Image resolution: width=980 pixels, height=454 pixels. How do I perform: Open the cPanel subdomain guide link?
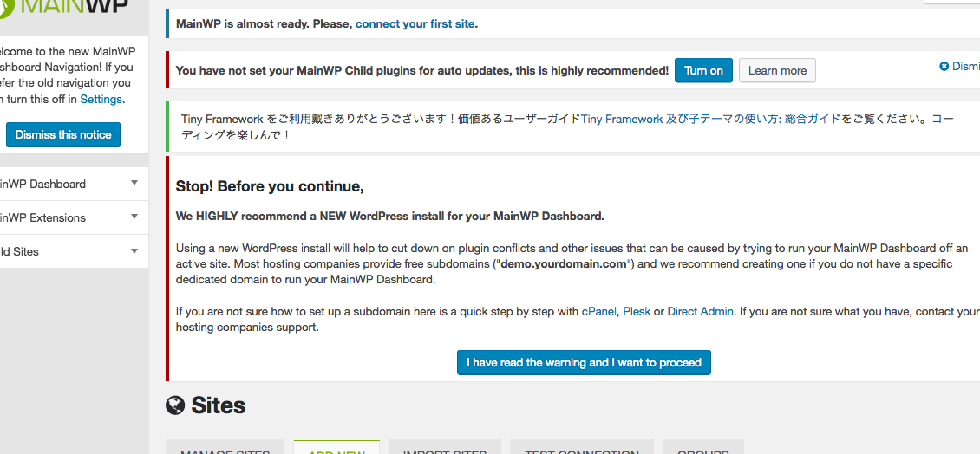point(598,311)
